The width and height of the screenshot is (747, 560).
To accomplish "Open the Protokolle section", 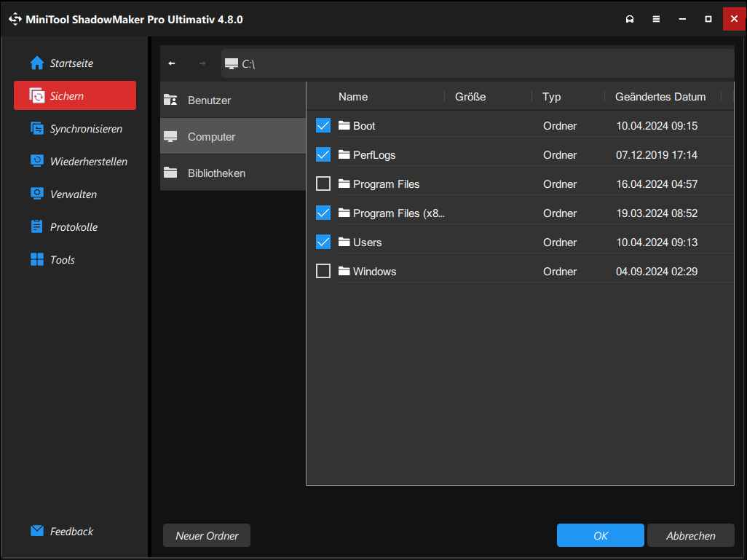I will (x=75, y=227).
